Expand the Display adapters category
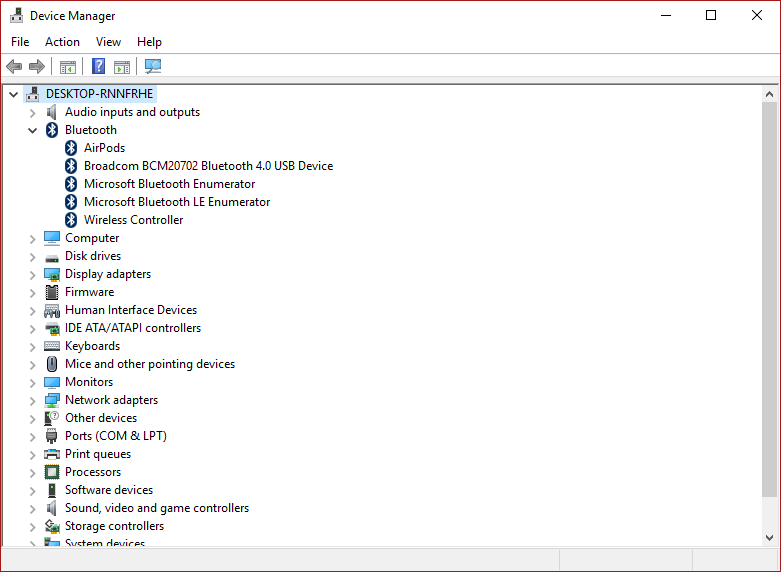 33,275
